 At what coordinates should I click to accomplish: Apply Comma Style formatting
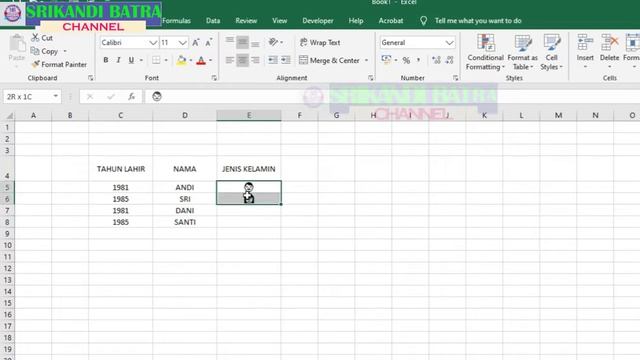[x=418, y=60]
